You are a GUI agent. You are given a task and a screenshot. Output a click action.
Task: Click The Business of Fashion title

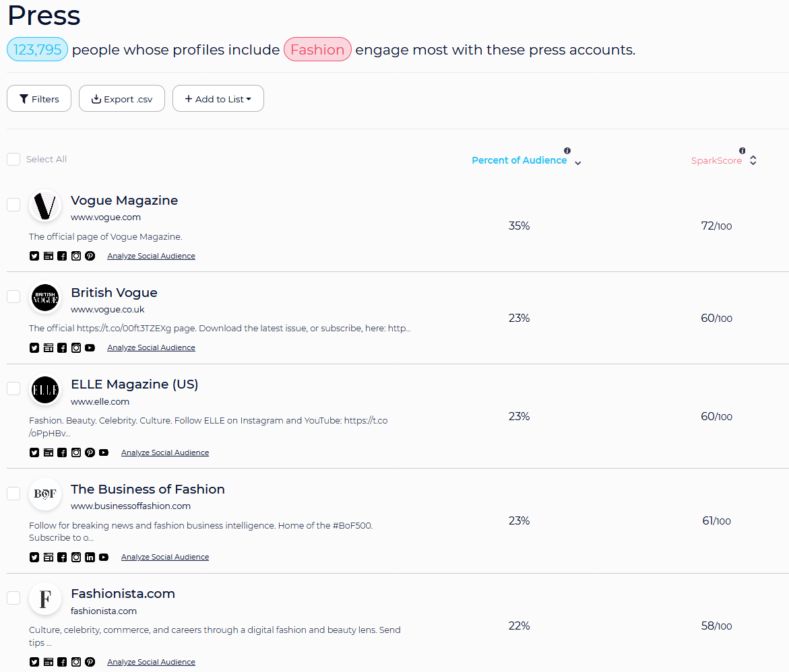(148, 489)
